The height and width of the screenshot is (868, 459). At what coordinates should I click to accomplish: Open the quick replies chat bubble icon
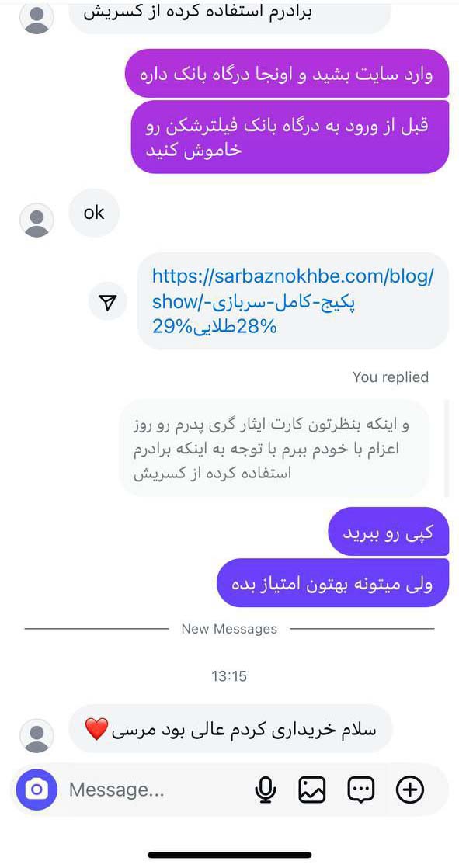(361, 790)
